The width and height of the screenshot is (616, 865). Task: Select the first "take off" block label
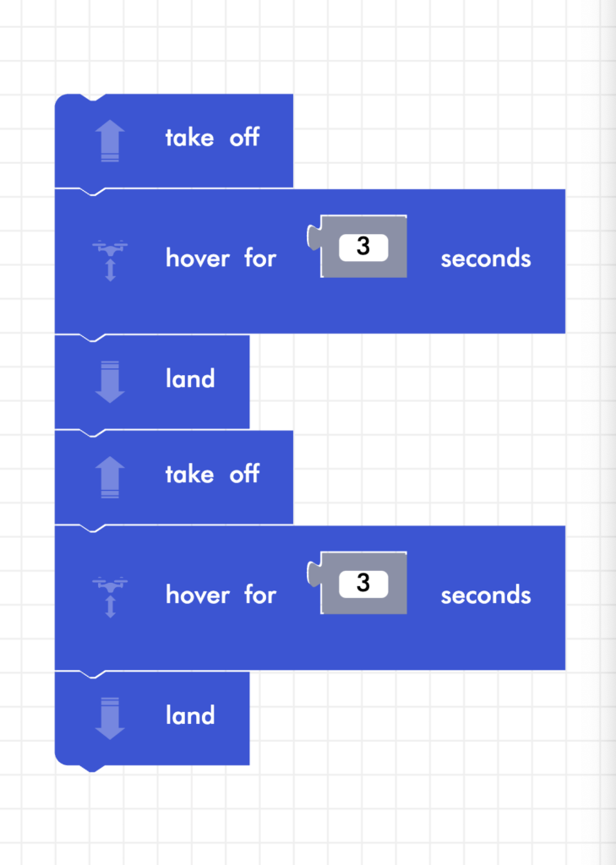212,138
